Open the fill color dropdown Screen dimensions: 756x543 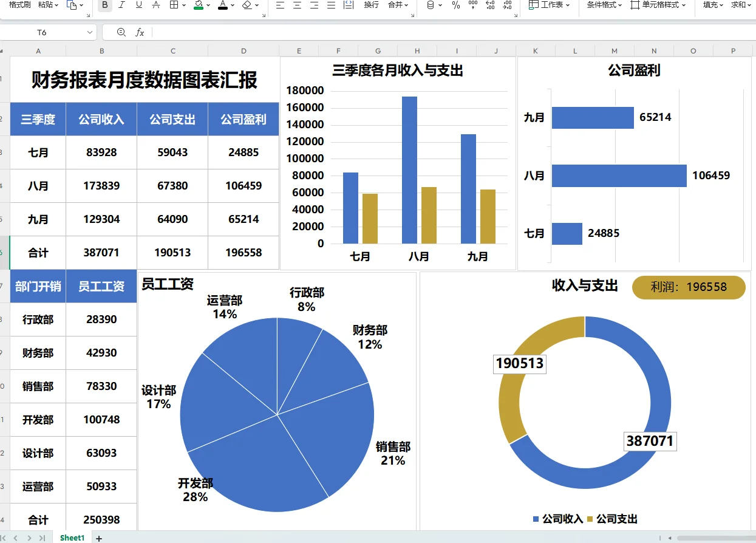[x=208, y=6]
